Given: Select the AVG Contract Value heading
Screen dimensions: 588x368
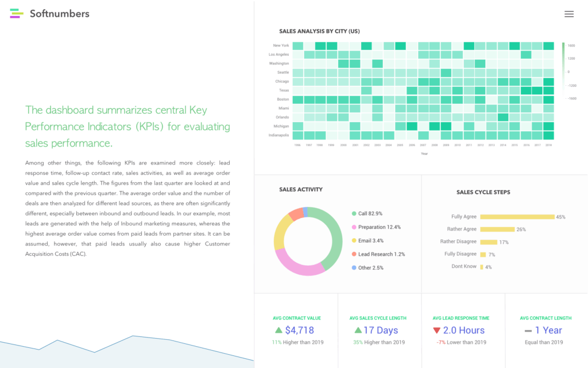Looking at the screenshot, I should pyautogui.click(x=296, y=318).
